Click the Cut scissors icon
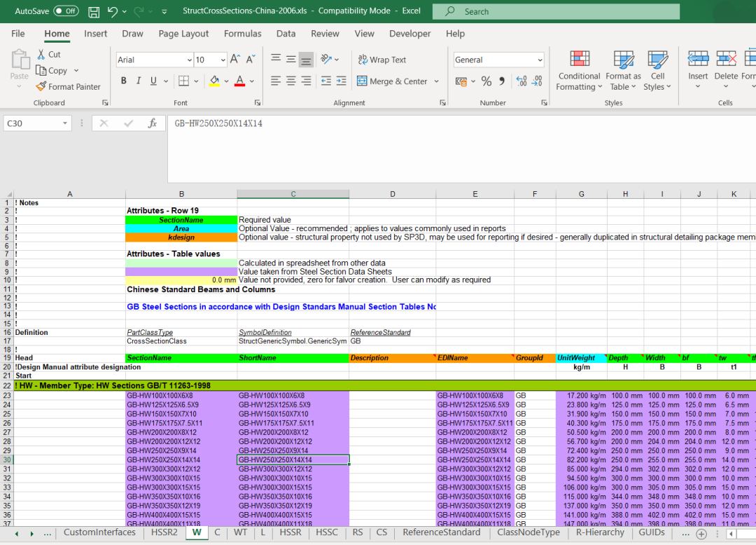This screenshot has height=545, width=756. pyautogui.click(x=41, y=54)
